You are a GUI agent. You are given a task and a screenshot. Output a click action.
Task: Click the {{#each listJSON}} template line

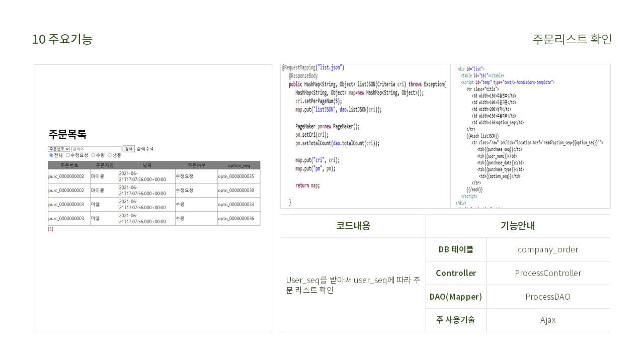pos(482,136)
